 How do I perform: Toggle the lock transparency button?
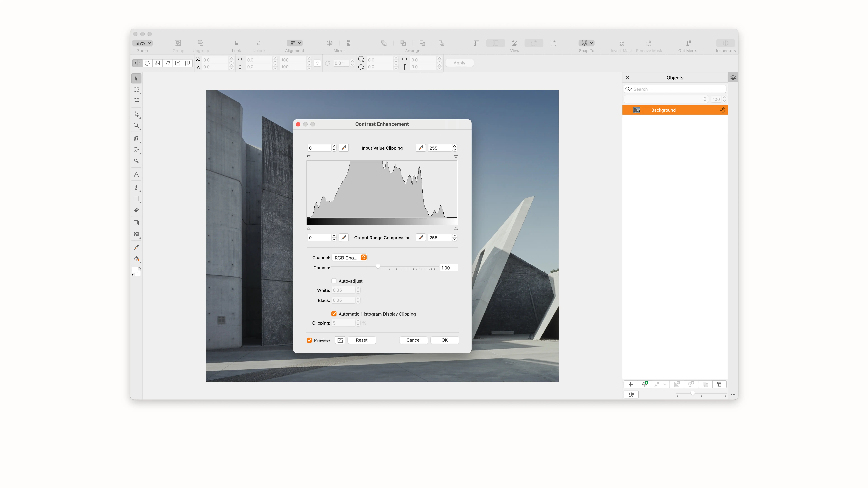[x=631, y=394]
